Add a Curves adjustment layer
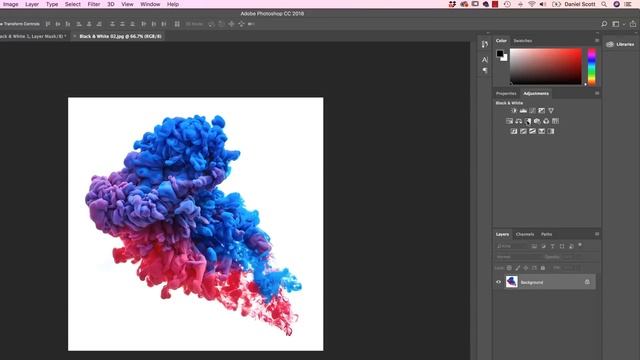Image resolution: width=640 pixels, height=360 pixels. 532,111
